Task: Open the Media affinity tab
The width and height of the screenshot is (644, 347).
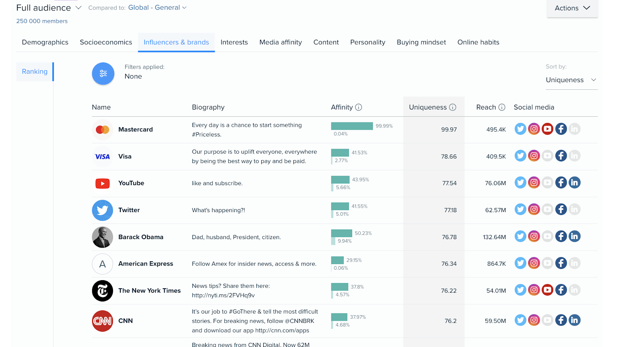Action: tap(281, 42)
